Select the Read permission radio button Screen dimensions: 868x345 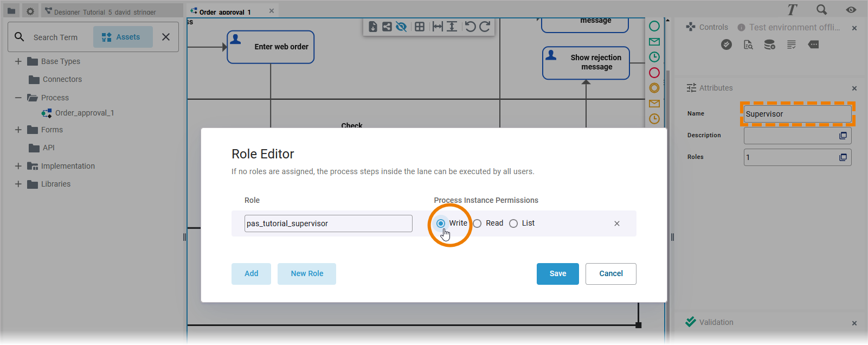[x=477, y=223]
